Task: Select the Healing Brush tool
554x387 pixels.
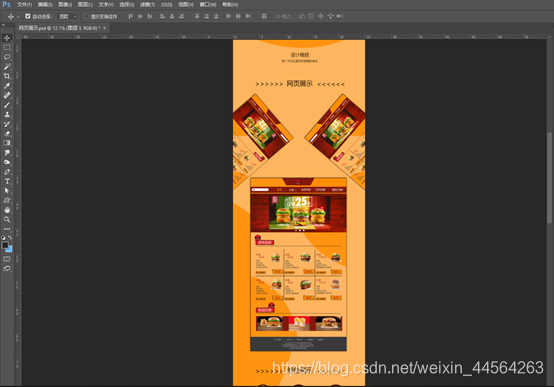Action: pyautogui.click(x=7, y=95)
